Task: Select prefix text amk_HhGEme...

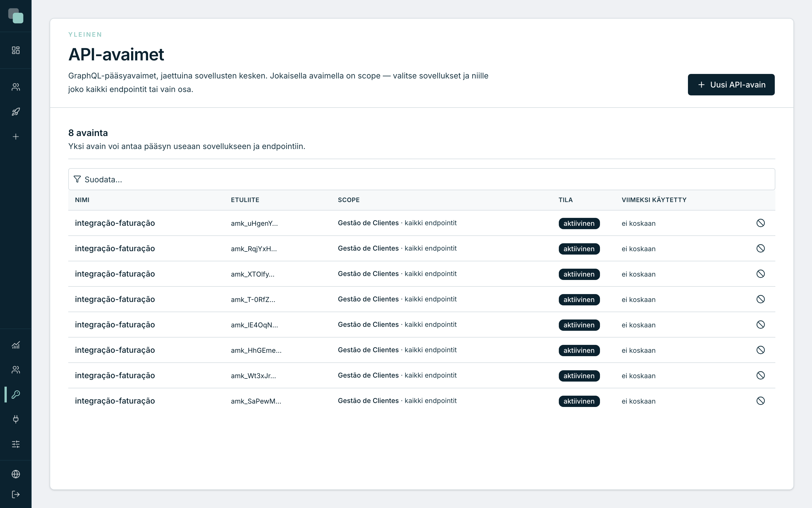Action: tap(256, 351)
